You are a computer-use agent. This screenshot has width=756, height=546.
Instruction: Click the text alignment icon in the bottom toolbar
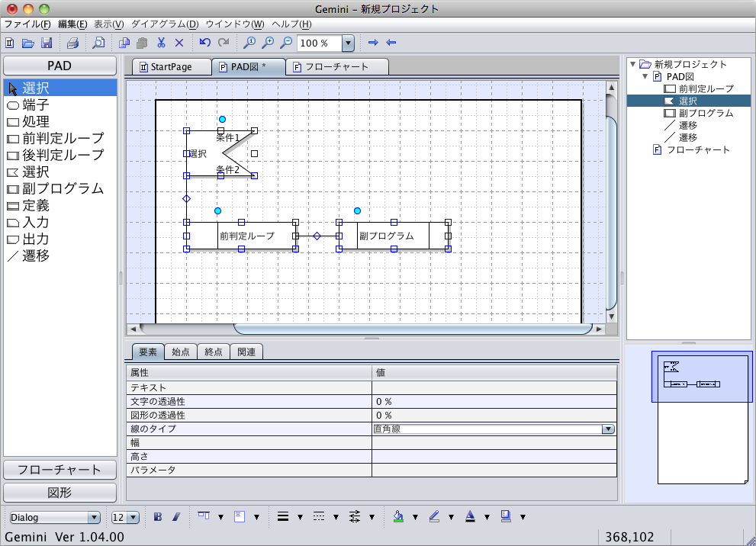coord(204,516)
